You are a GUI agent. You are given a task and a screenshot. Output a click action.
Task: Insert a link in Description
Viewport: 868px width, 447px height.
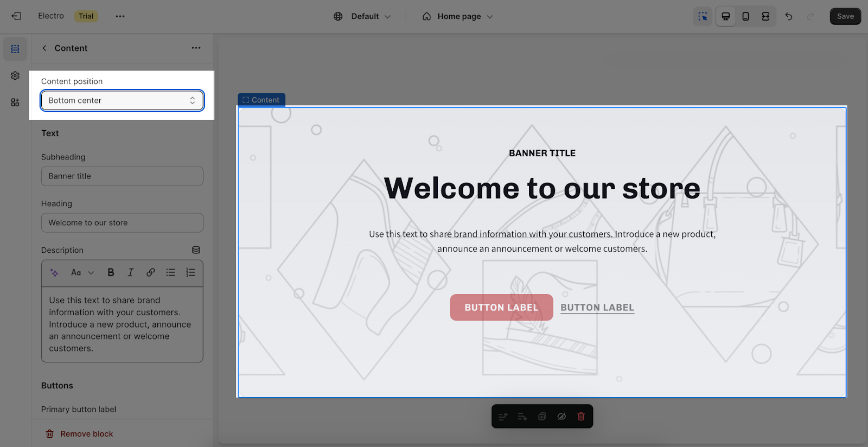click(x=150, y=272)
